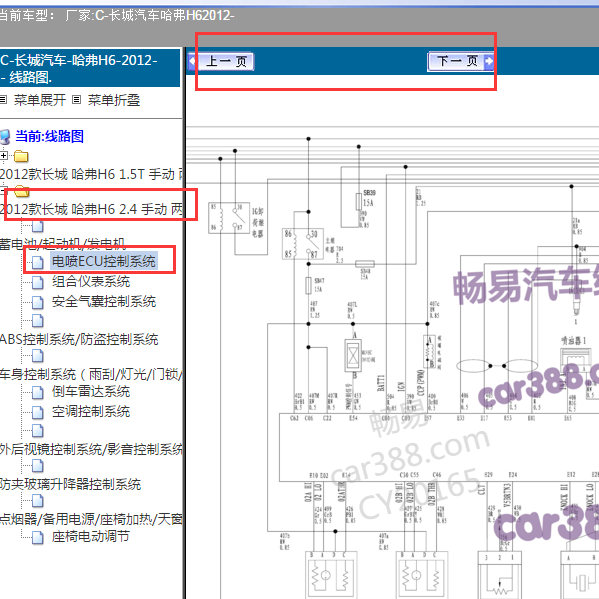This screenshot has height=599, width=599.
Task: Click document icon beside 空调控制系统
Action: pyautogui.click(x=38, y=412)
